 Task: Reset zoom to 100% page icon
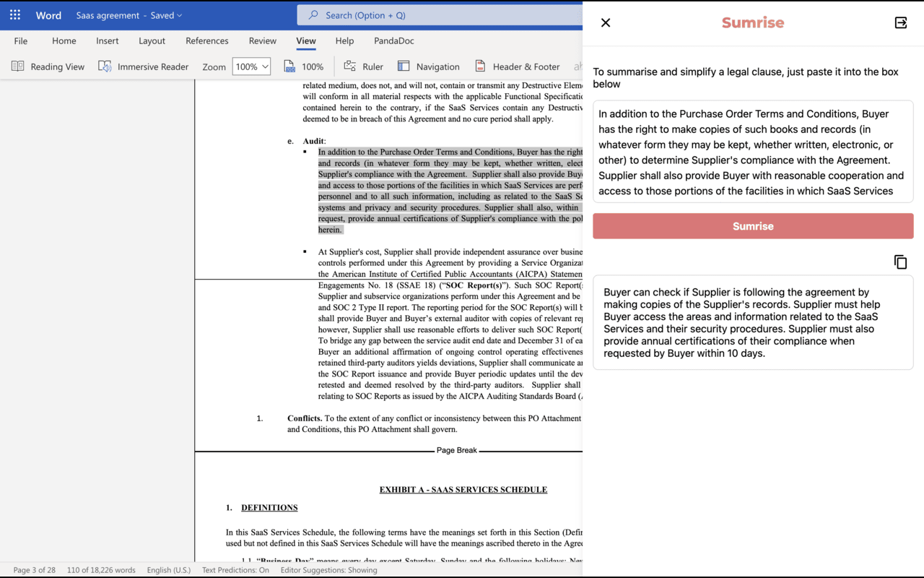[303, 66]
